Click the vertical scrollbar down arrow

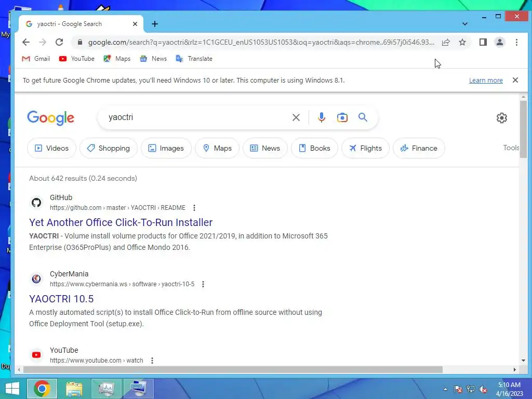[523, 361]
